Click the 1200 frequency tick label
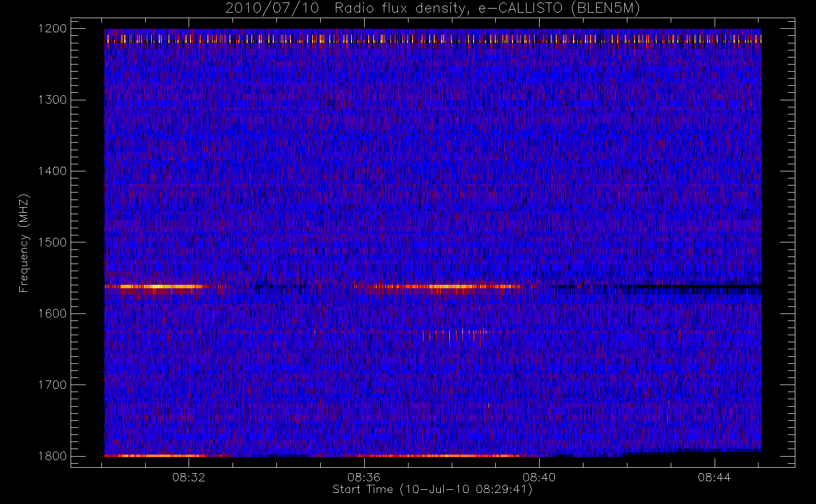The height and width of the screenshot is (504, 816). click(x=52, y=29)
